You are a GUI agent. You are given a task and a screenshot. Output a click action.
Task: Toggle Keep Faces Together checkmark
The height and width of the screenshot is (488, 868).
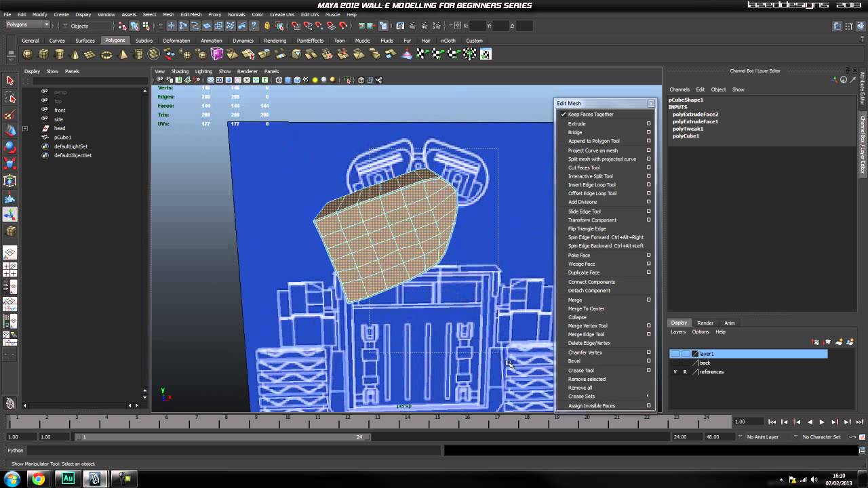pyautogui.click(x=563, y=115)
